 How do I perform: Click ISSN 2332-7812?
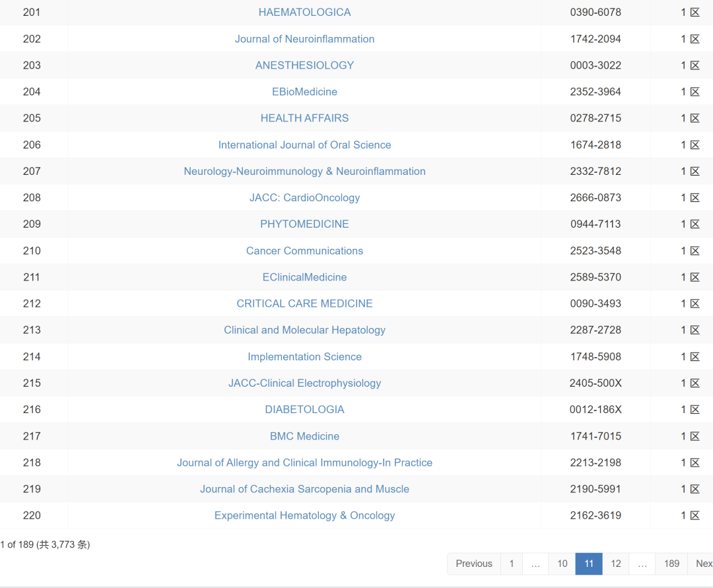595,172
